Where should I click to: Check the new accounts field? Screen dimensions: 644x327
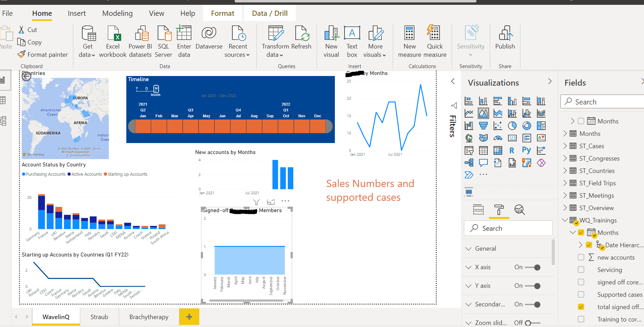(x=581, y=258)
